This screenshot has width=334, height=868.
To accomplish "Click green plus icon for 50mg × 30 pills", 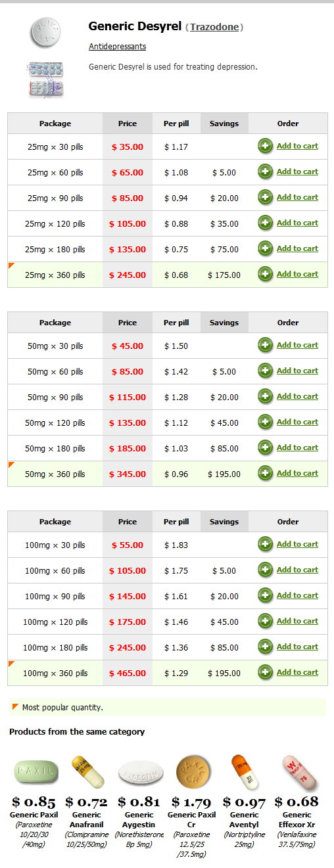I will coord(265,346).
